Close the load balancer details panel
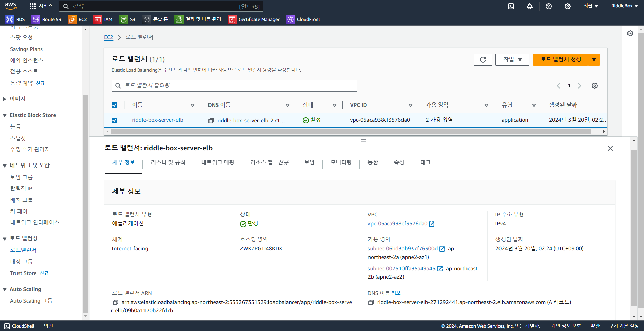 (x=610, y=148)
